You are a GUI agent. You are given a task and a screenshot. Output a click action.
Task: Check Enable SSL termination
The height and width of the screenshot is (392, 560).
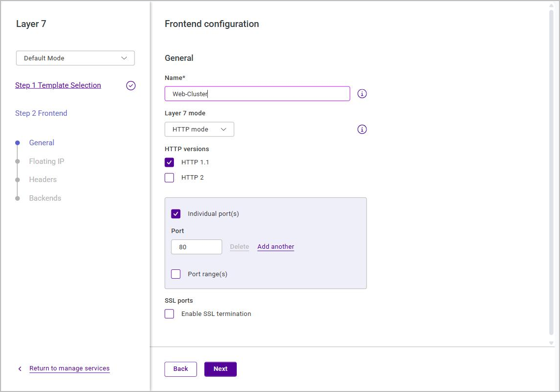[169, 314]
